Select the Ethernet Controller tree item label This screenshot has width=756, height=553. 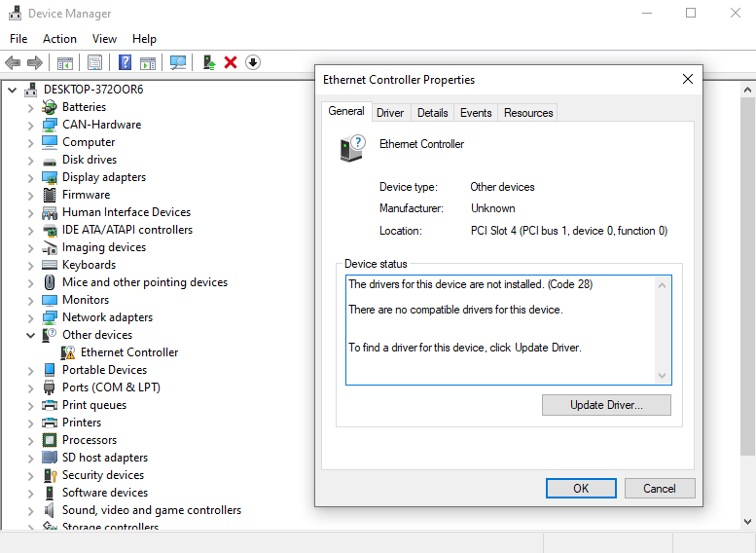pyautogui.click(x=129, y=352)
